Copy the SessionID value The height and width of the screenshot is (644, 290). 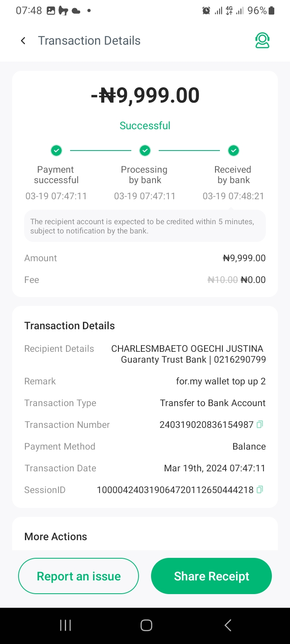[x=260, y=489]
